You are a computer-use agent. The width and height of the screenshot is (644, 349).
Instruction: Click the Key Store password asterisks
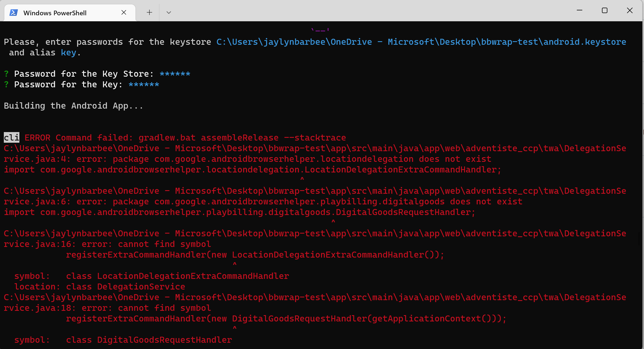pos(175,73)
